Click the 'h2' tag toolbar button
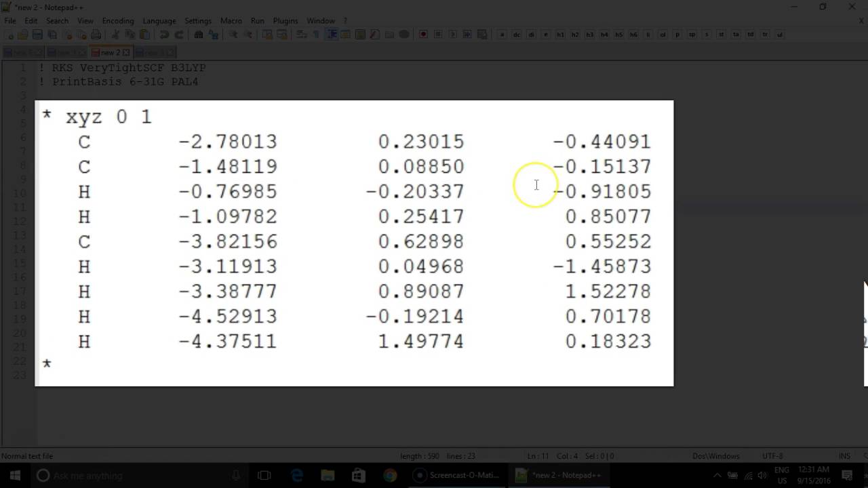 [575, 35]
